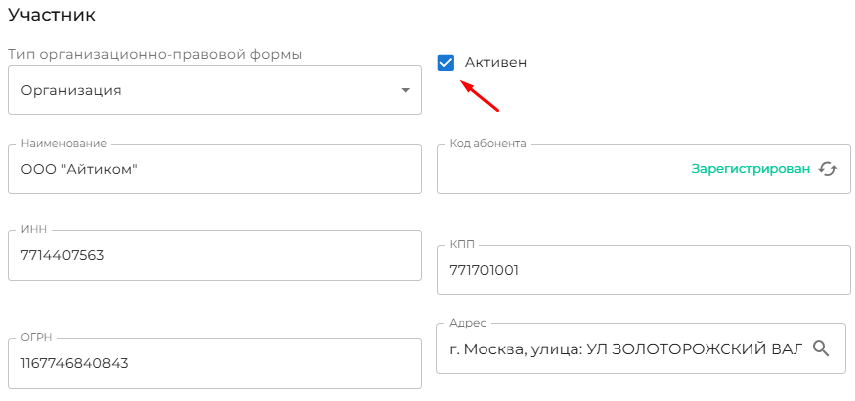Click the Наименование floating label

(x=62, y=143)
